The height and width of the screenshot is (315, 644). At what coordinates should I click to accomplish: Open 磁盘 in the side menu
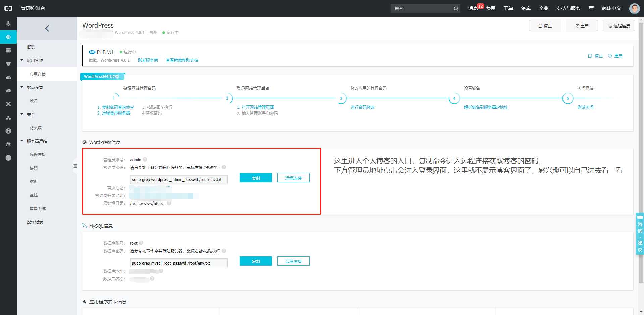pyautogui.click(x=47, y=181)
